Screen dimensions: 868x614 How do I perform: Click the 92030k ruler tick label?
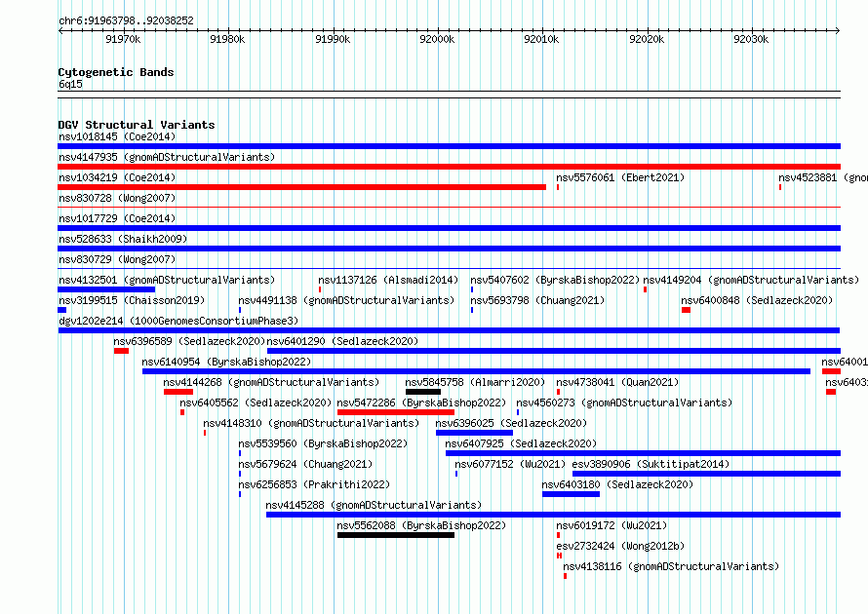click(x=751, y=39)
